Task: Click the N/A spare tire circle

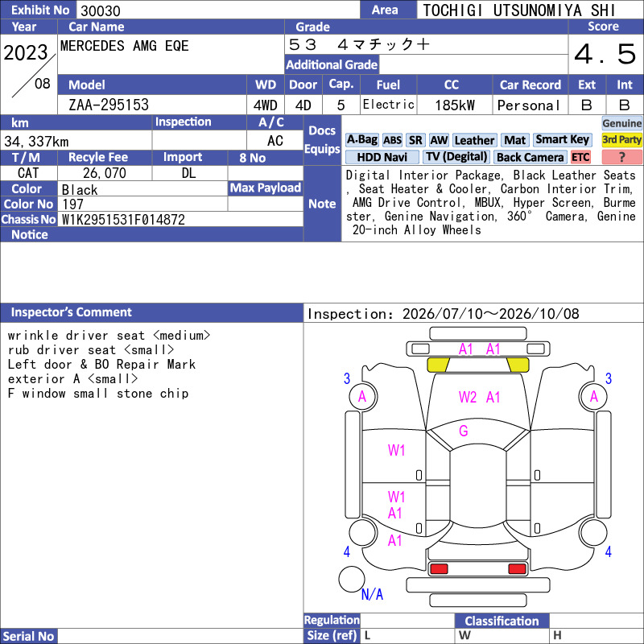Action: pos(352,579)
